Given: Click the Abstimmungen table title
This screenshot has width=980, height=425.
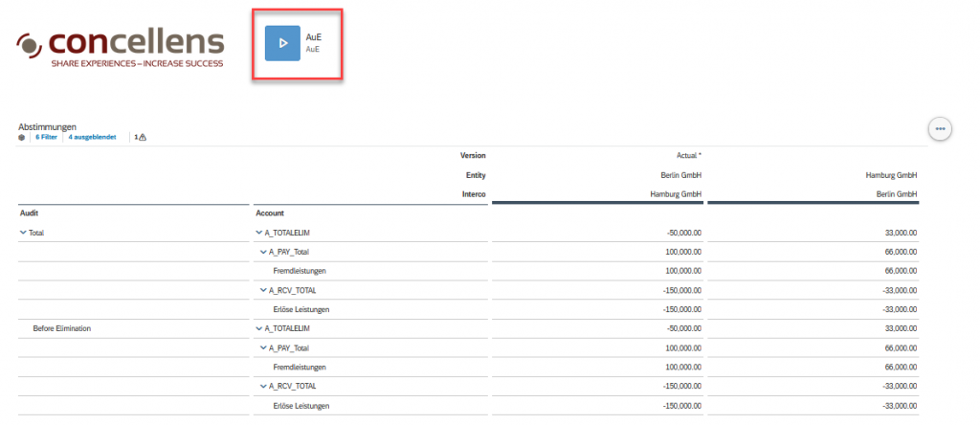Looking at the screenshot, I should point(47,126).
